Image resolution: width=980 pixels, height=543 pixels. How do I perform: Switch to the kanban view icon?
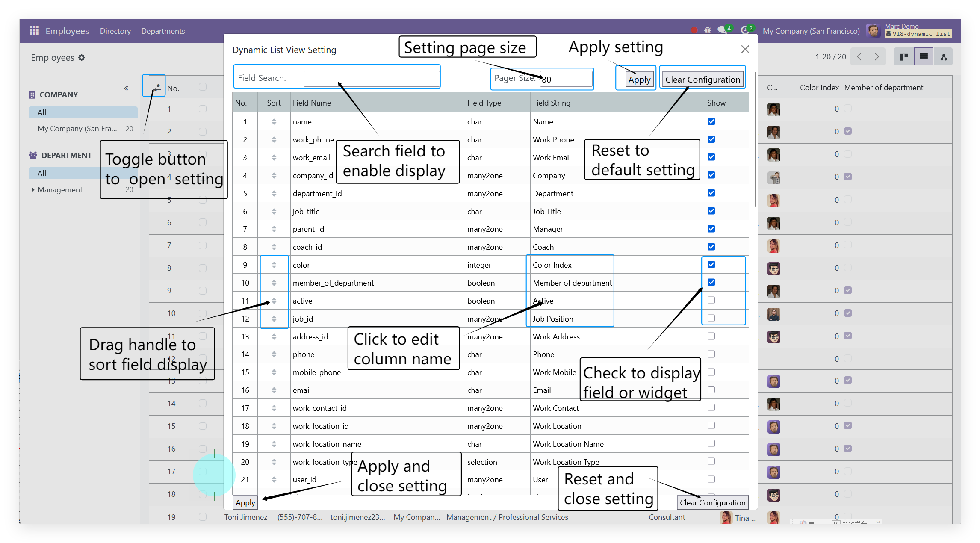point(904,57)
